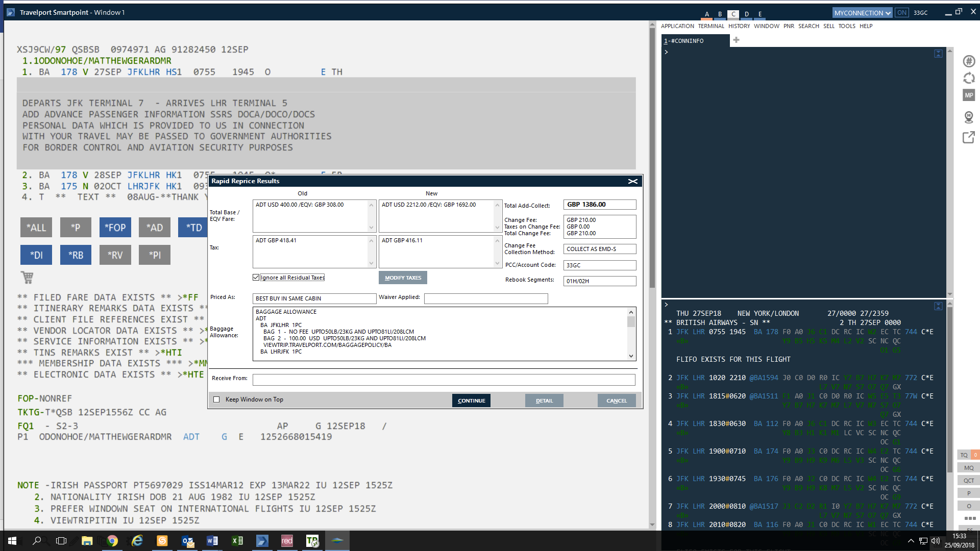The height and width of the screenshot is (551, 980).
Task: Click MODIFY TAXES button
Action: [x=403, y=278]
